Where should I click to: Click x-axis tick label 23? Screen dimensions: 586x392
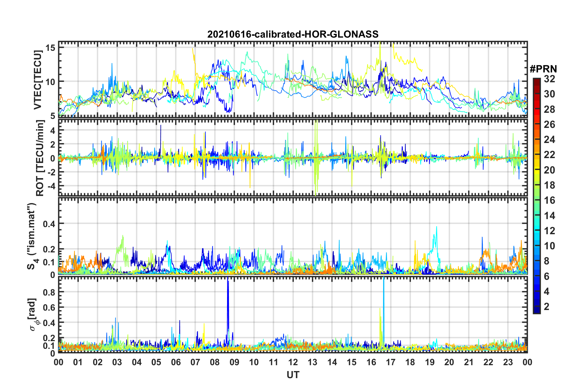click(x=508, y=362)
